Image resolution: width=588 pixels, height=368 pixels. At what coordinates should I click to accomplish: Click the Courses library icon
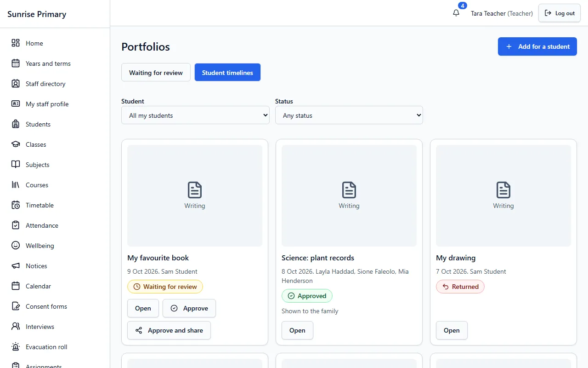pos(16,185)
